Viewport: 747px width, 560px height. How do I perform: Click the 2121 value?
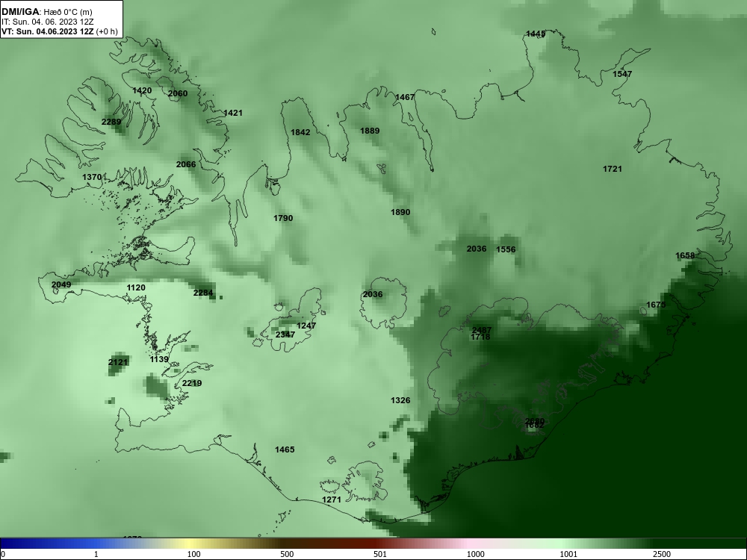tap(118, 362)
